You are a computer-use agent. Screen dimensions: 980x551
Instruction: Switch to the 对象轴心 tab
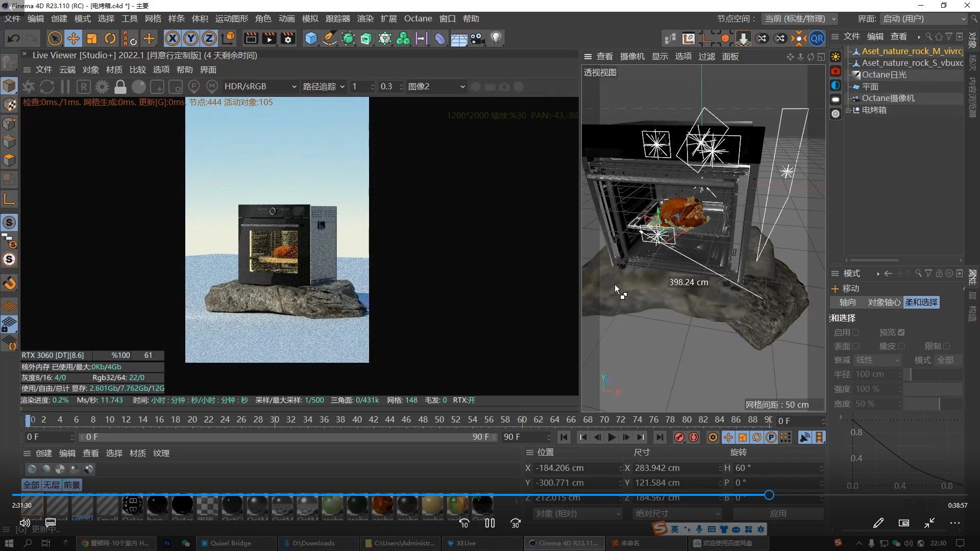[884, 303]
